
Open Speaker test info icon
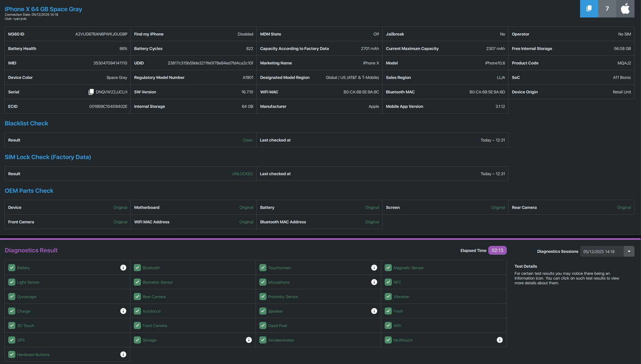(x=374, y=311)
